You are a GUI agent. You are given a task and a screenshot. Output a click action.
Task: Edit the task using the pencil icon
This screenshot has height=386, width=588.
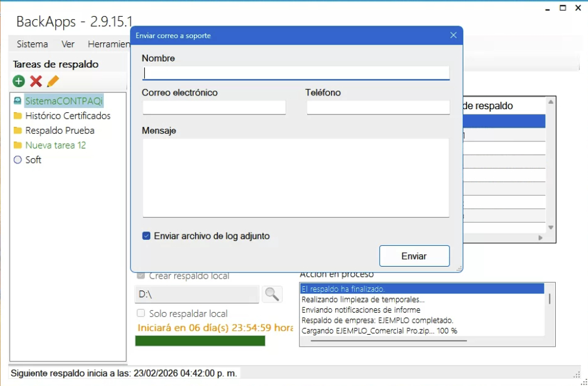click(x=53, y=81)
